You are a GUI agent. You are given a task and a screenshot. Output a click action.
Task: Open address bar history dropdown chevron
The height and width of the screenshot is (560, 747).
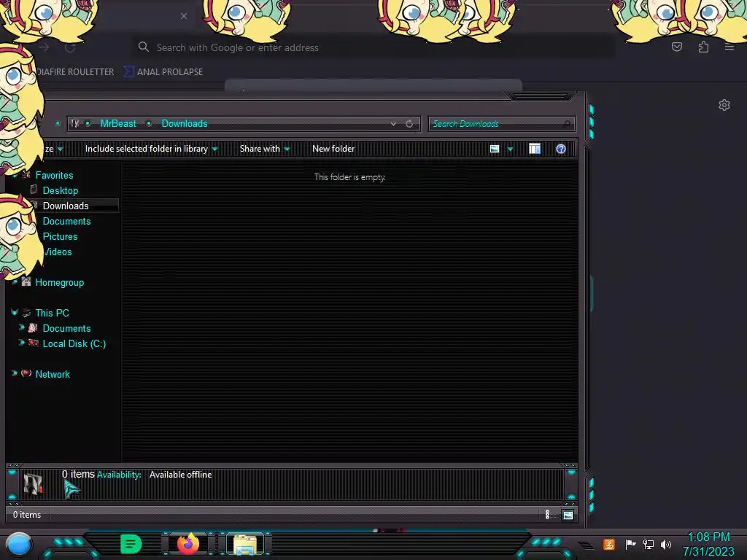tap(393, 124)
